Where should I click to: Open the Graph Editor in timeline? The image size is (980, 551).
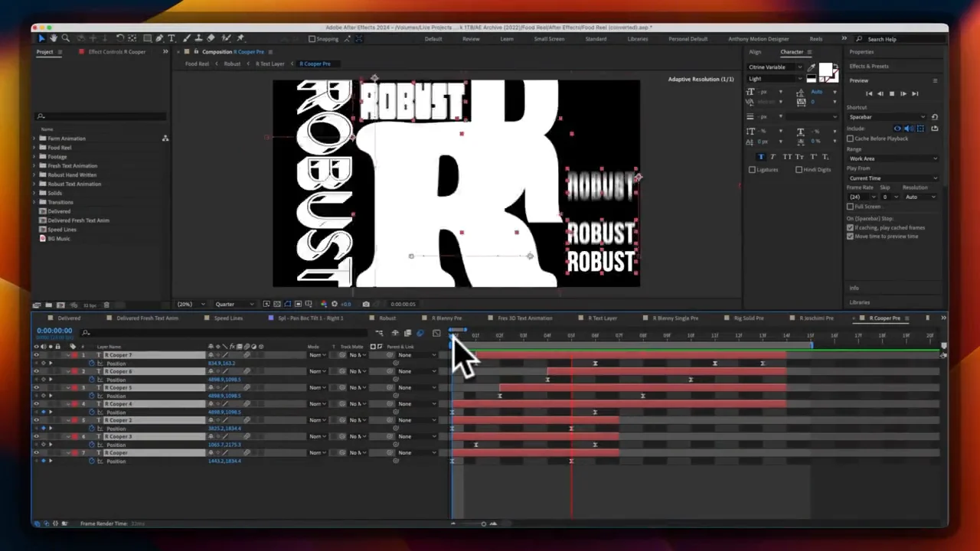(x=436, y=333)
